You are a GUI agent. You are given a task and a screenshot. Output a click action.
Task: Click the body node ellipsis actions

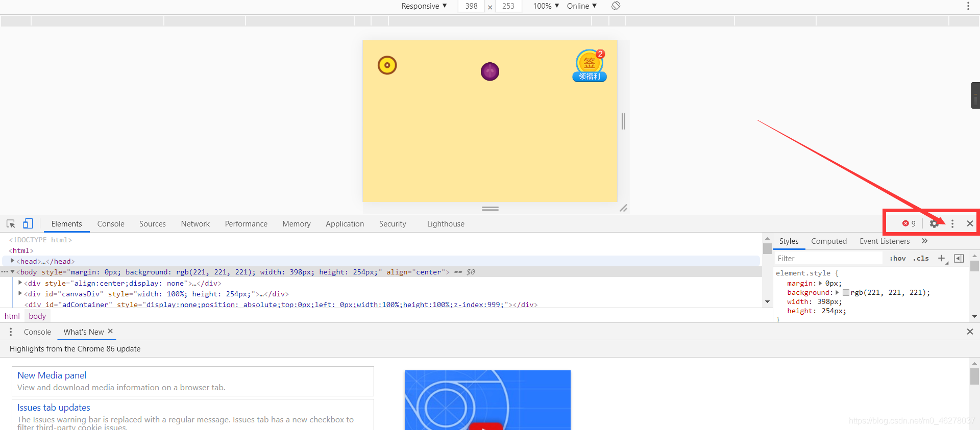tap(5, 272)
